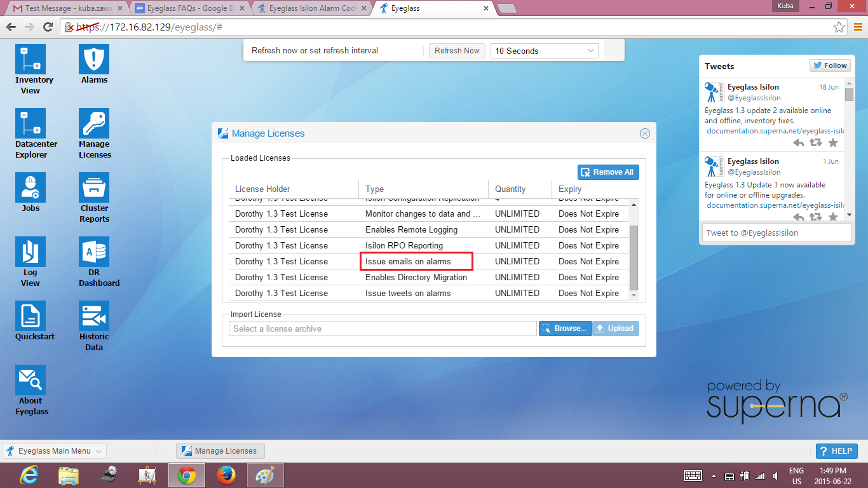Open documentation link in 18 Jun tweet
The height and width of the screenshot is (488, 868).
776,131
